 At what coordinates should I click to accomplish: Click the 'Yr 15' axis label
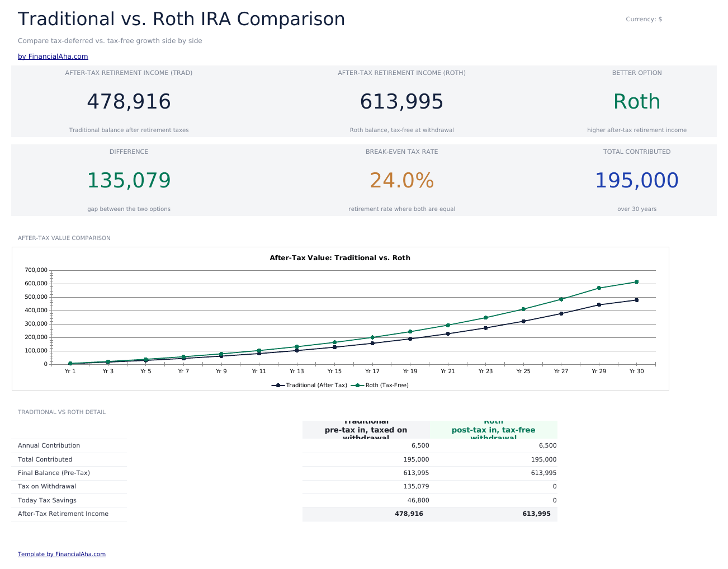334,372
